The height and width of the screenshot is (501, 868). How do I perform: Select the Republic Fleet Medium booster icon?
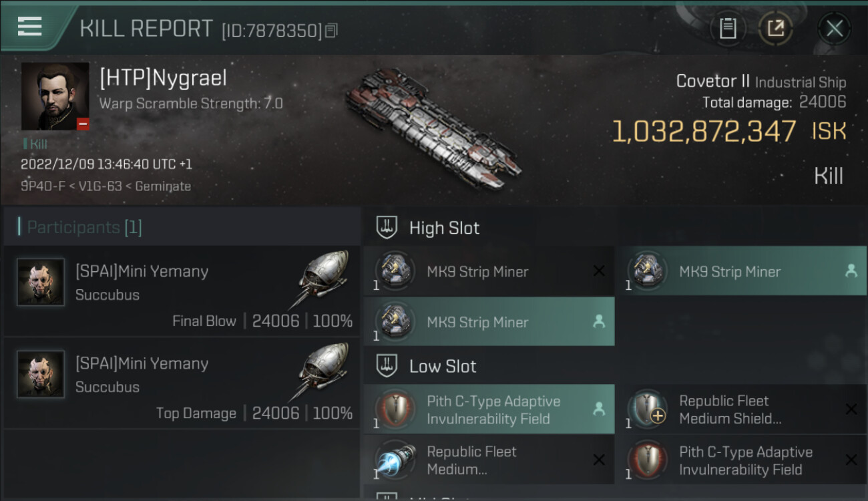coord(395,461)
